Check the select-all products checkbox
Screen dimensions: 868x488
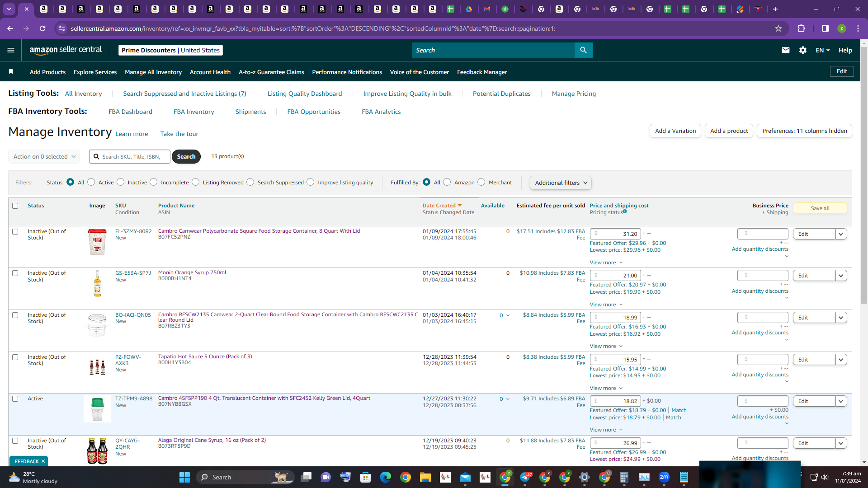(x=15, y=206)
